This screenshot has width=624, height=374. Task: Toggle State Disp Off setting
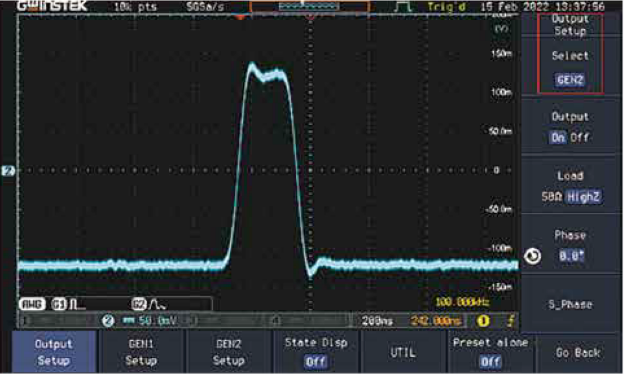pos(316,352)
